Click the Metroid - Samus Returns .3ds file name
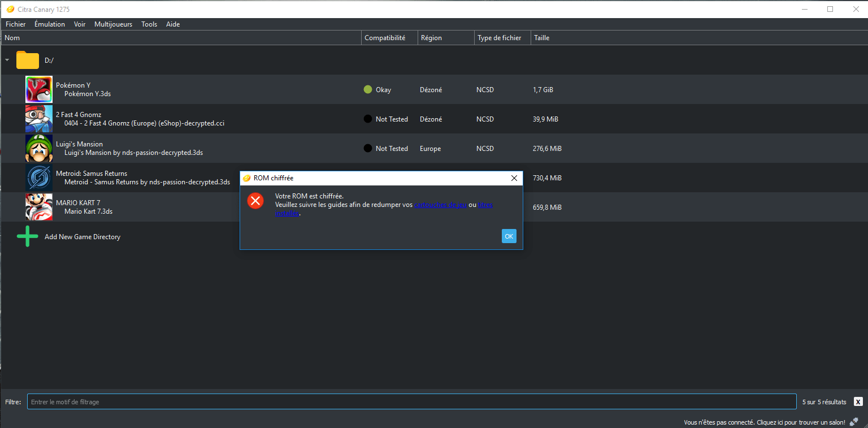Viewport: 868px width, 428px height. point(147,182)
